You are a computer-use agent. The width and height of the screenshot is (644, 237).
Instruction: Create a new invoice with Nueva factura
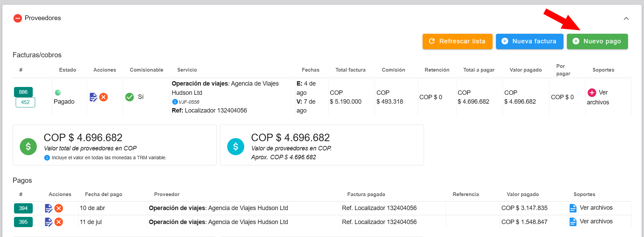point(529,41)
